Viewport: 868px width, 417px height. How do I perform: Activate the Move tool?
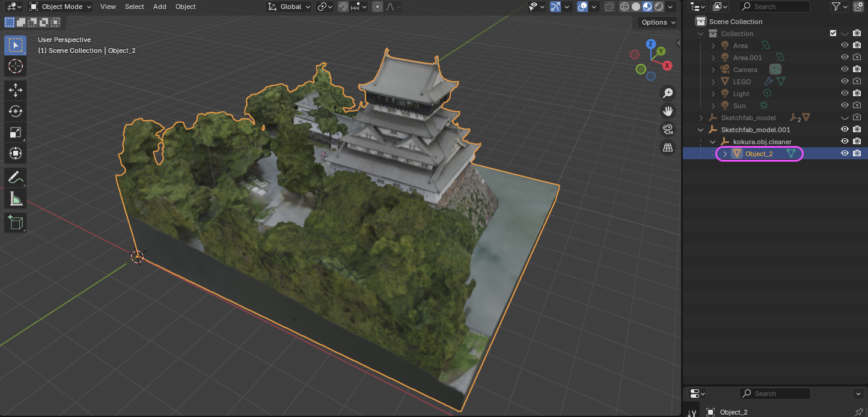tap(15, 90)
